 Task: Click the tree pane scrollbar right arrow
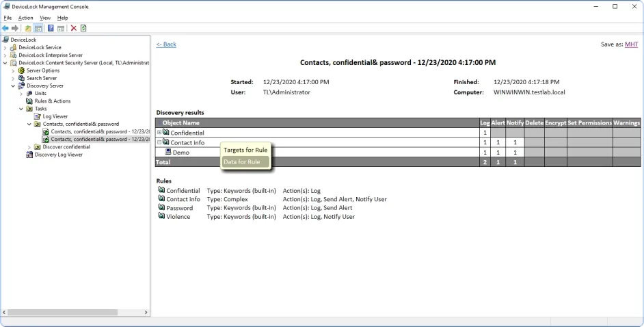coord(146,312)
